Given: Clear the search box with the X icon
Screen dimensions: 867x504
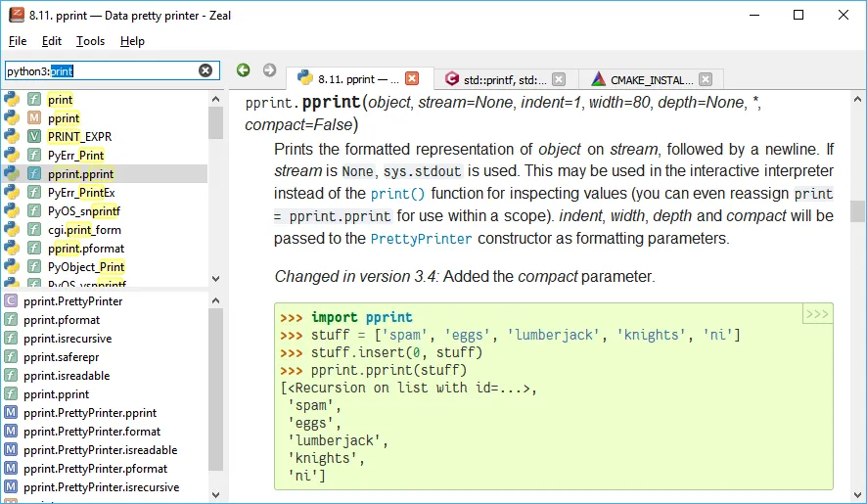Looking at the screenshot, I should [205, 70].
